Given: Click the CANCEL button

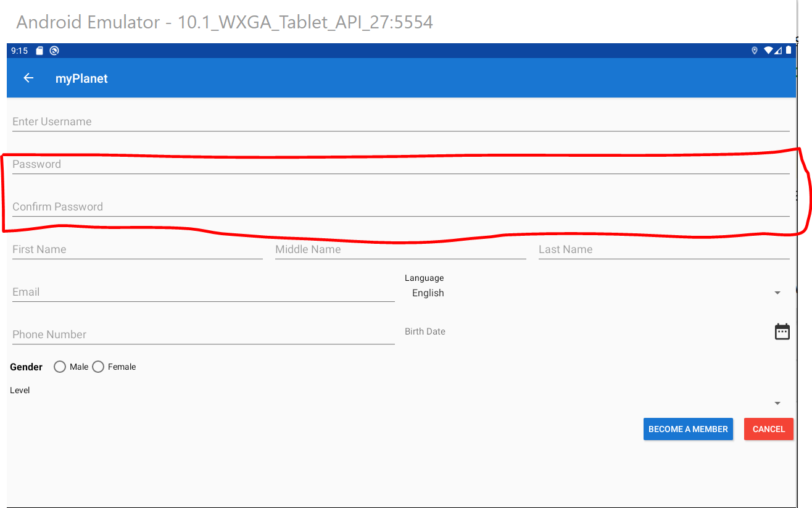Looking at the screenshot, I should point(768,429).
